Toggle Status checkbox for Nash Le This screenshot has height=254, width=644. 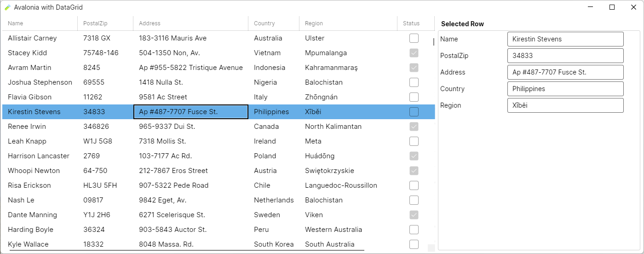414,200
